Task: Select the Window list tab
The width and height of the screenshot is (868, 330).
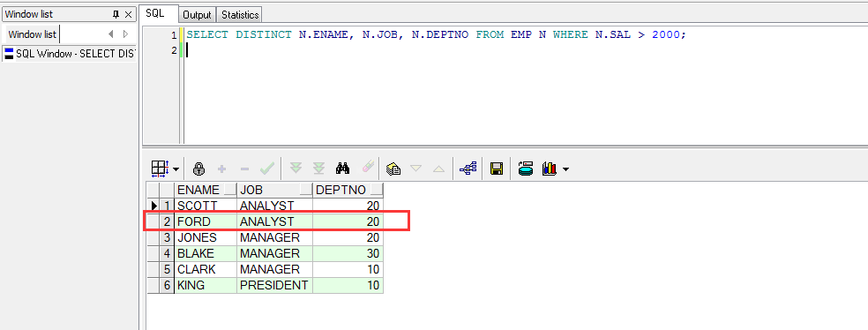Action: 32,34
